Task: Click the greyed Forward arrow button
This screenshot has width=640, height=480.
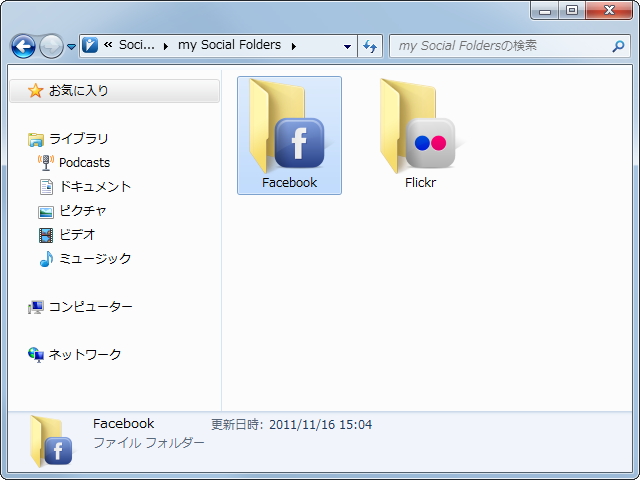Action: 51,46
